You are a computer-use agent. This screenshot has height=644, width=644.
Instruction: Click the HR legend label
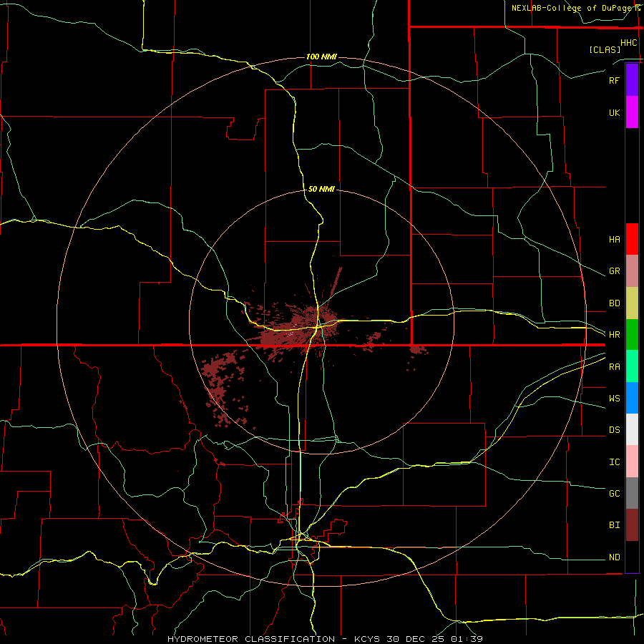click(614, 335)
